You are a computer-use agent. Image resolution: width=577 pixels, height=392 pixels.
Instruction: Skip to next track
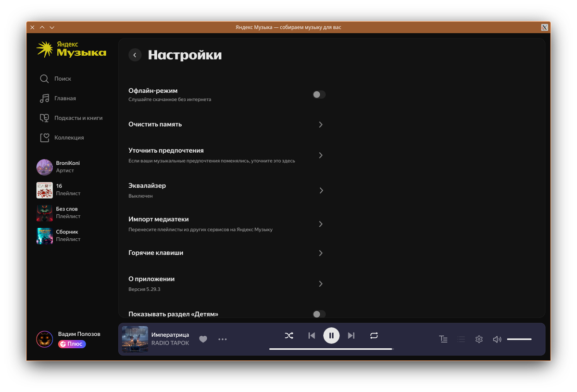pos(351,336)
